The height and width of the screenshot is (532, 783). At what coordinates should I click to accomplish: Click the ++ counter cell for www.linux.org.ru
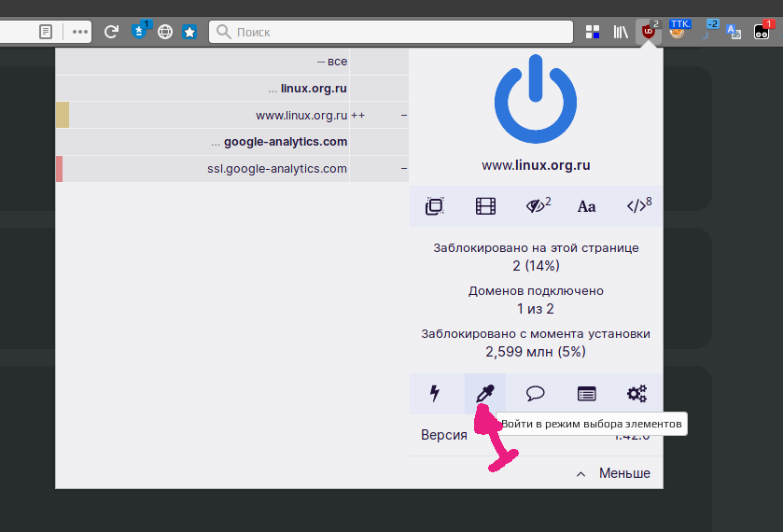point(379,116)
